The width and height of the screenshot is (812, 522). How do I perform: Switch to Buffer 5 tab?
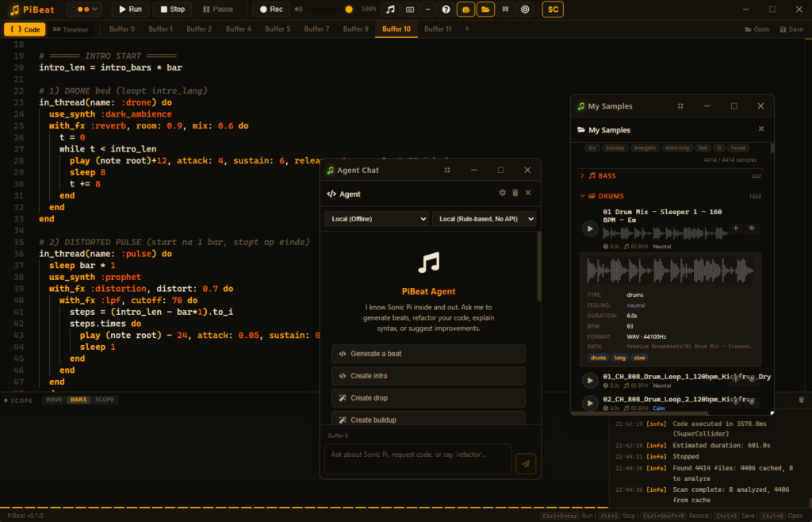(278, 29)
